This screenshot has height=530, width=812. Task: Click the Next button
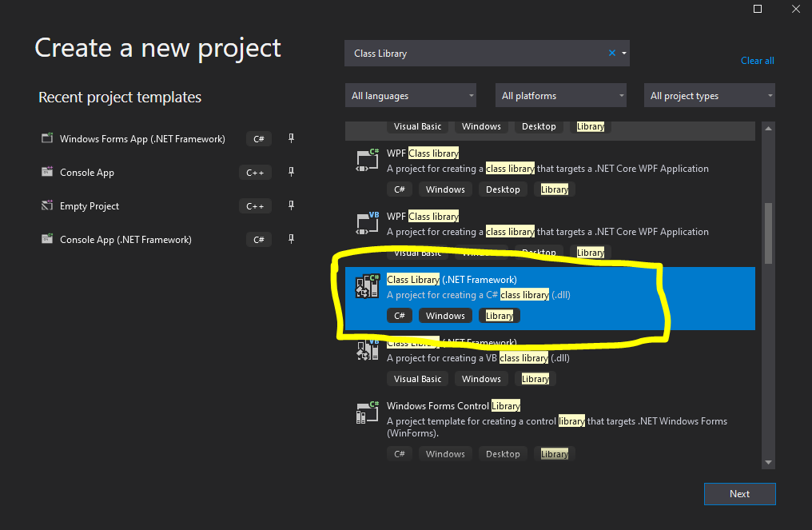coord(739,494)
